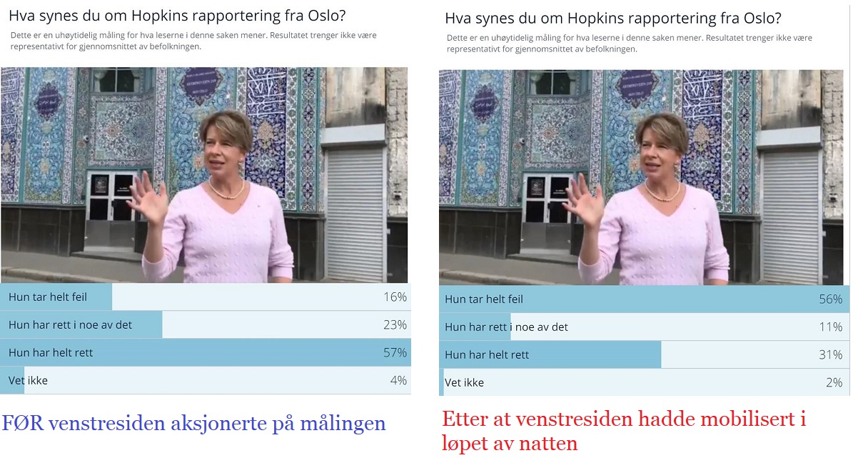Click the "uhøytidelig måling" disclaimer in FØR poll

pyautogui.click(x=193, y=41)
